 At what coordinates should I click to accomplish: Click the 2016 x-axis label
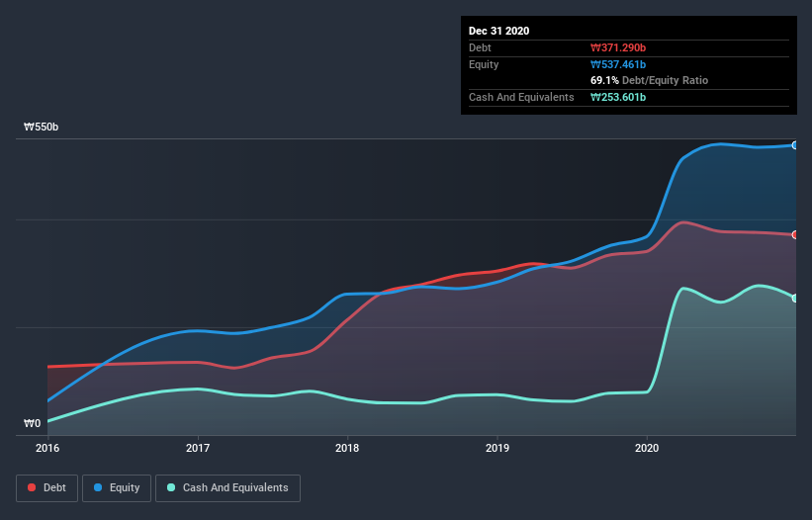click(47, 448)
